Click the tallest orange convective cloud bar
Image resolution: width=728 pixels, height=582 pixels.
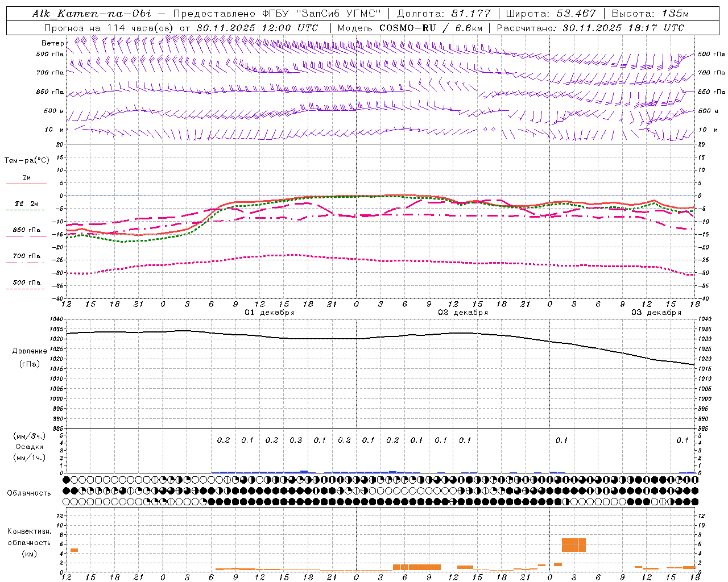573,545
